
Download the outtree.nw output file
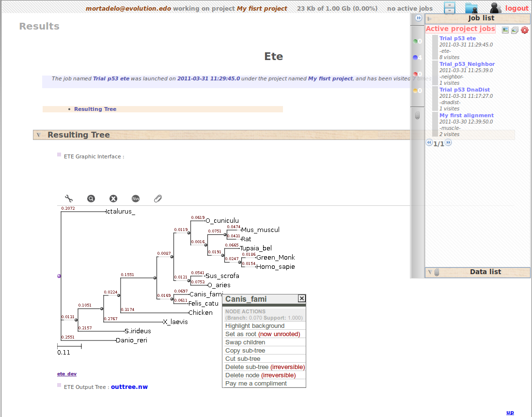pos(129,387)
